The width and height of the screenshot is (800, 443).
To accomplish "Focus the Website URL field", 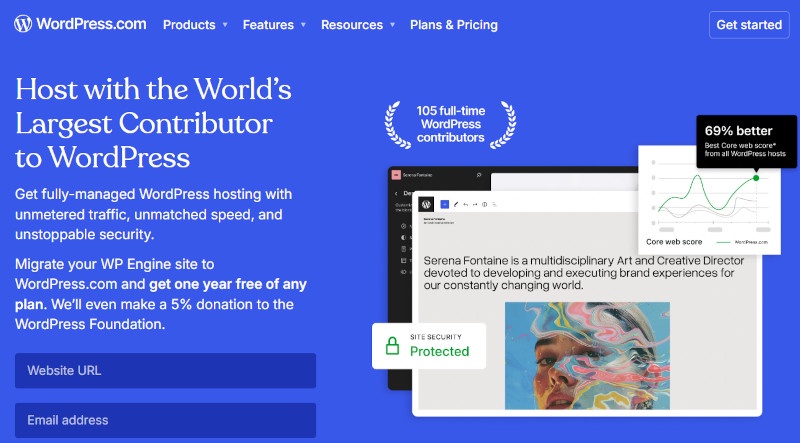I will point(165,371).
